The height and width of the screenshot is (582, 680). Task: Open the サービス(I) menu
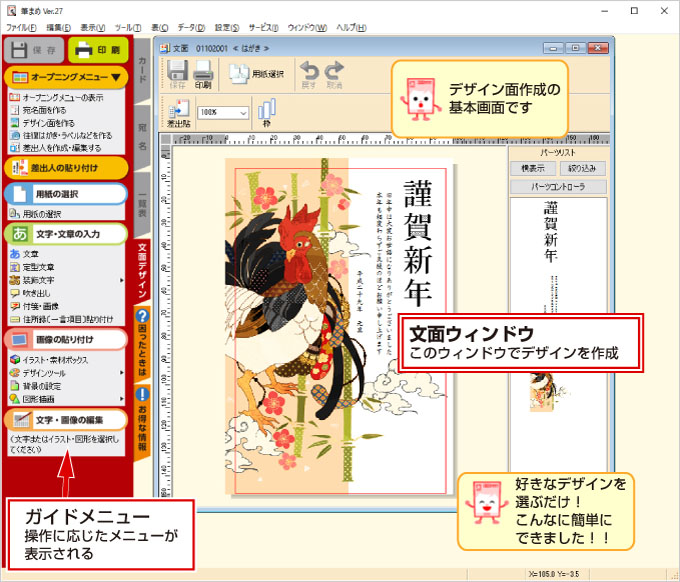point(263,28)
